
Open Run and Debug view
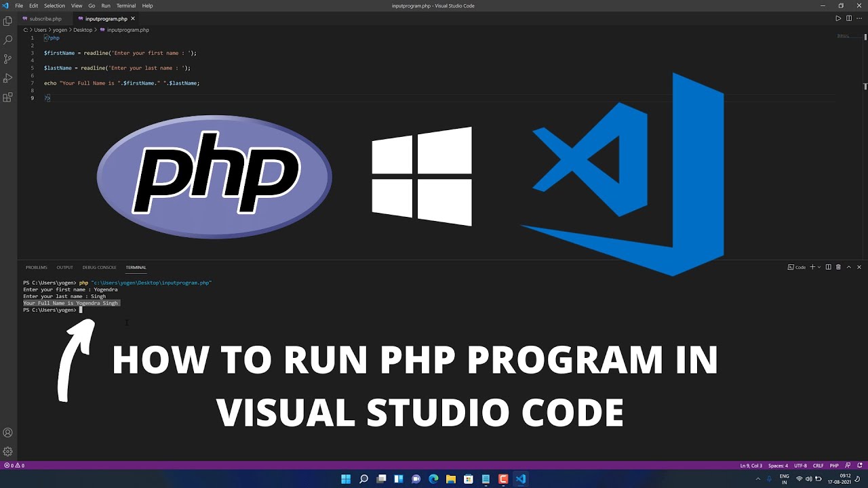pos(8,78)
